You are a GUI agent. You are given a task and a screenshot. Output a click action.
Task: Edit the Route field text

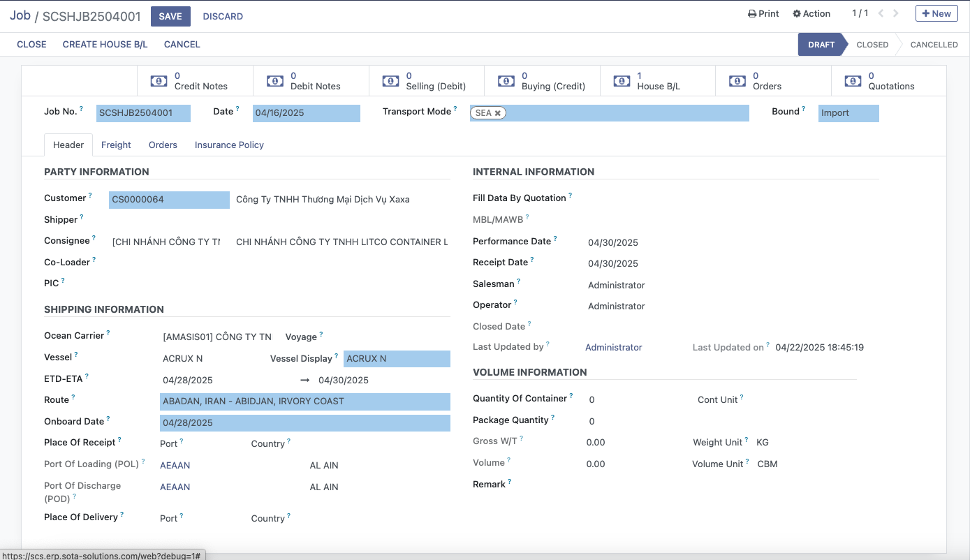tap(304, 401)
